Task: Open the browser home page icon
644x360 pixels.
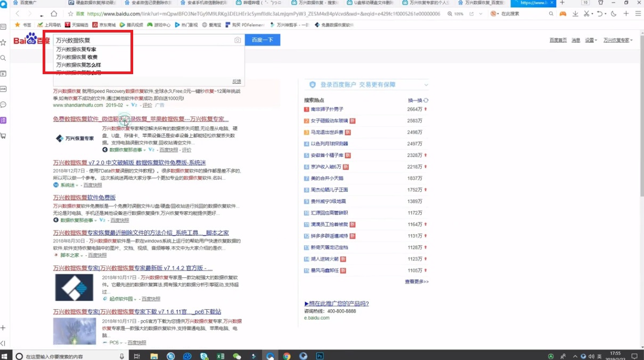Action: 54,14
